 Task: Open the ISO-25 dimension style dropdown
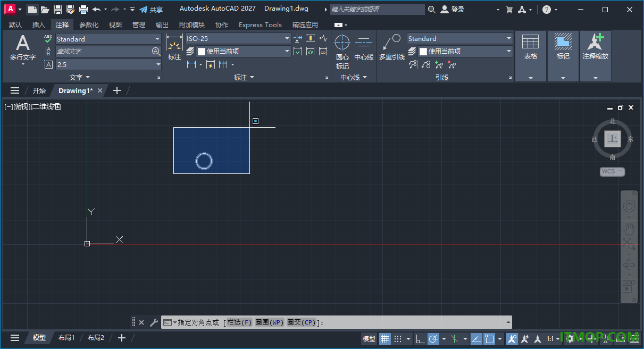point(238,38)
